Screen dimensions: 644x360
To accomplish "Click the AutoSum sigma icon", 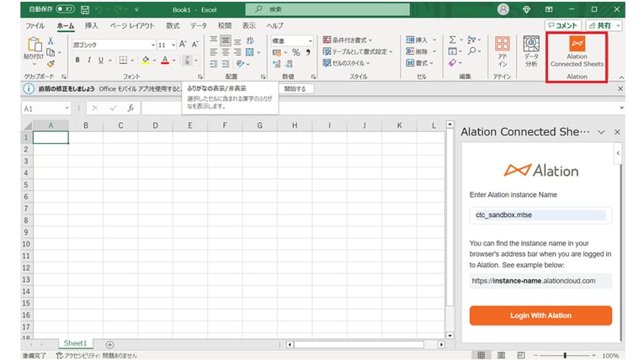I will tap(452, 40).
